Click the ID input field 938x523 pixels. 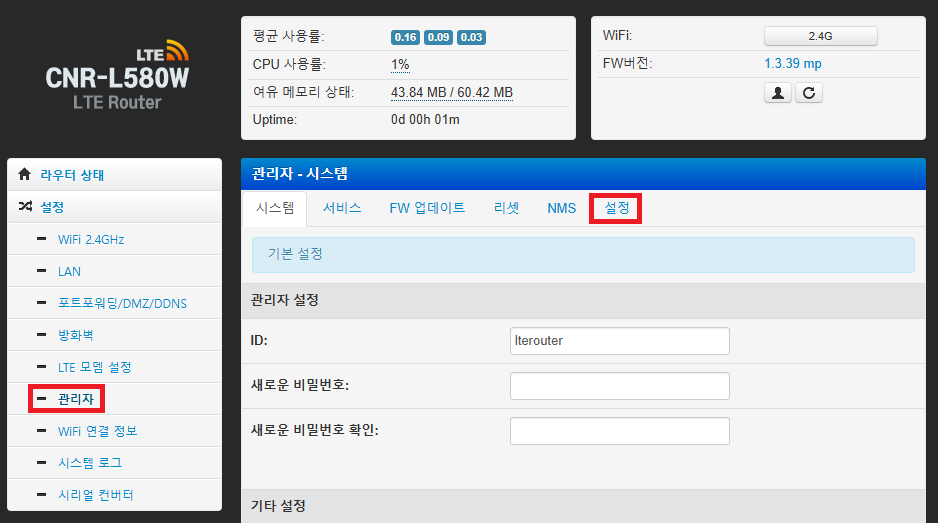(620, 341)
